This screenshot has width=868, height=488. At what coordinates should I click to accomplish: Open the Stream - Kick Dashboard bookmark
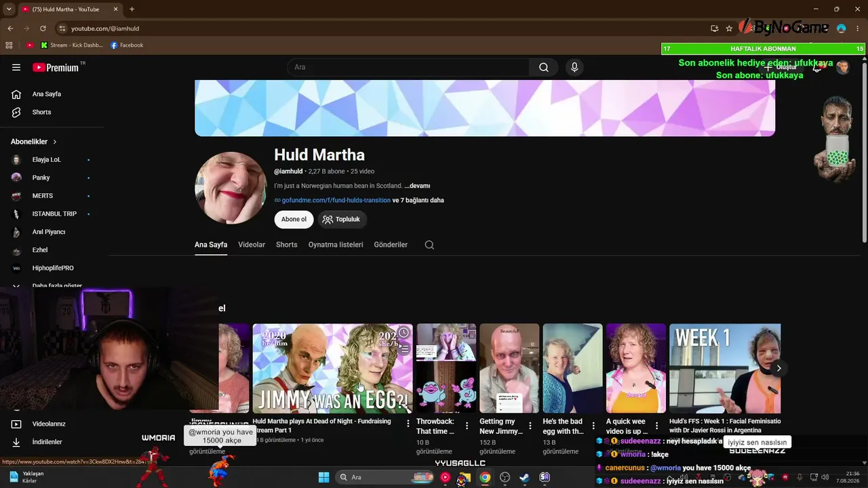click(72, 45)
